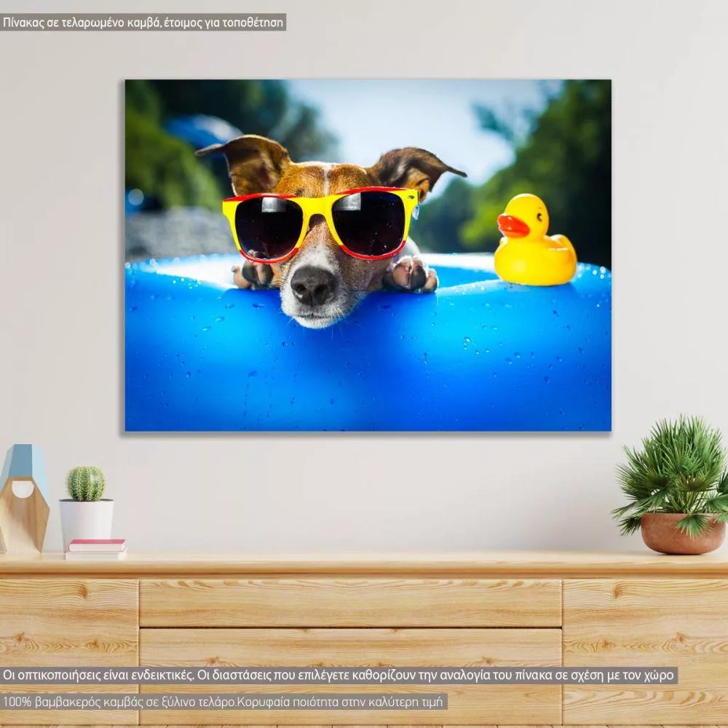Select the left lens of the sunglasses
Viewport: 728px width, 728px height.
click(269, 226)
